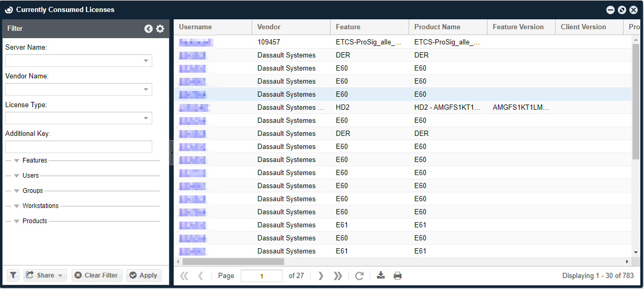Screen dimensions: 644x289
Task: Click the filter settings gear icon
Action: pos(160,29)
